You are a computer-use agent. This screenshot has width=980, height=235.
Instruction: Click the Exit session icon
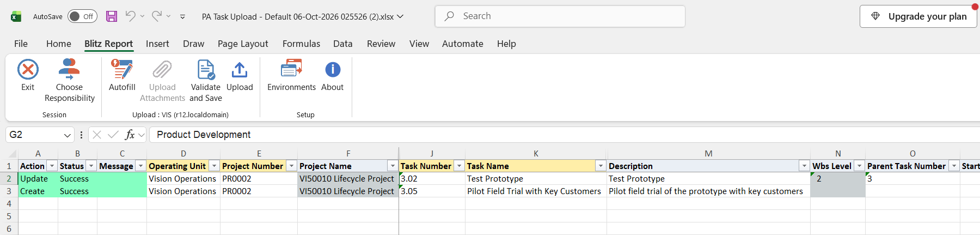click(28, 70)
